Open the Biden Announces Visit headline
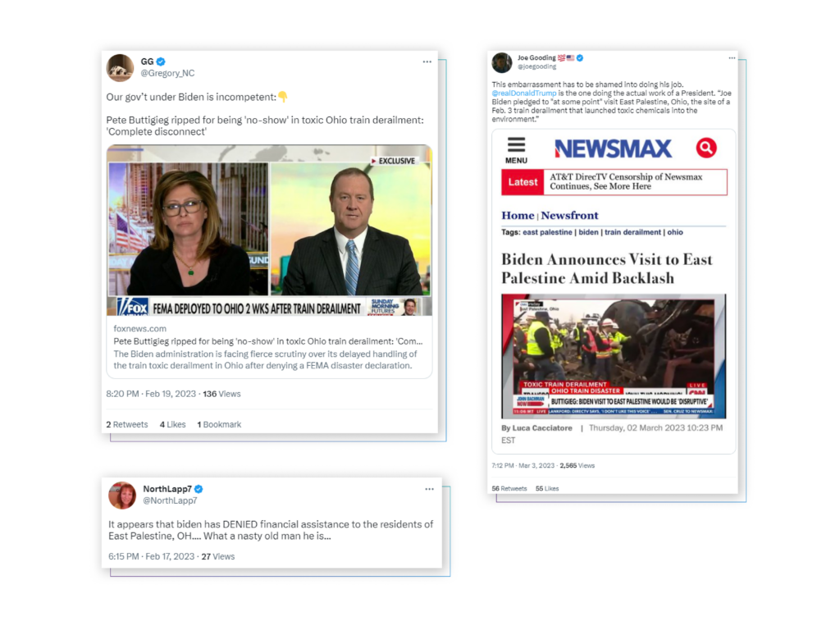840x635 pixels. (607, 268)
